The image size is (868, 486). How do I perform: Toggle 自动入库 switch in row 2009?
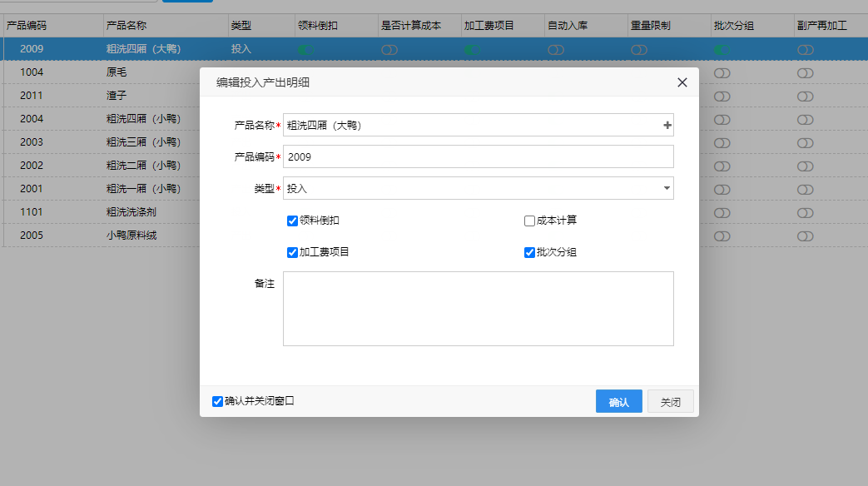(x=556, y=50)
